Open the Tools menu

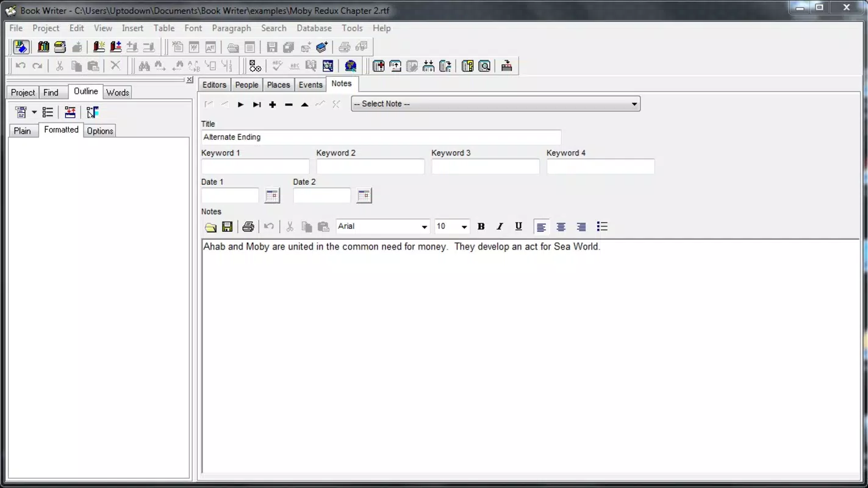tap(352, 28)
